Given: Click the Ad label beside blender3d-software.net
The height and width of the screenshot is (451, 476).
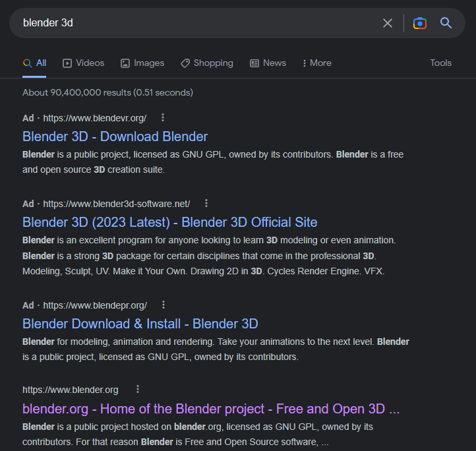Looking at the screenshot, I should click(28, 204).
